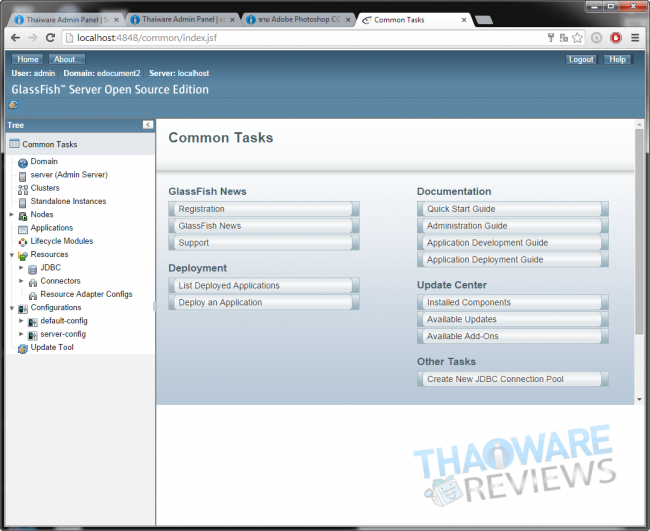Switch to second Thaiware Admin Panel tab

182,19
